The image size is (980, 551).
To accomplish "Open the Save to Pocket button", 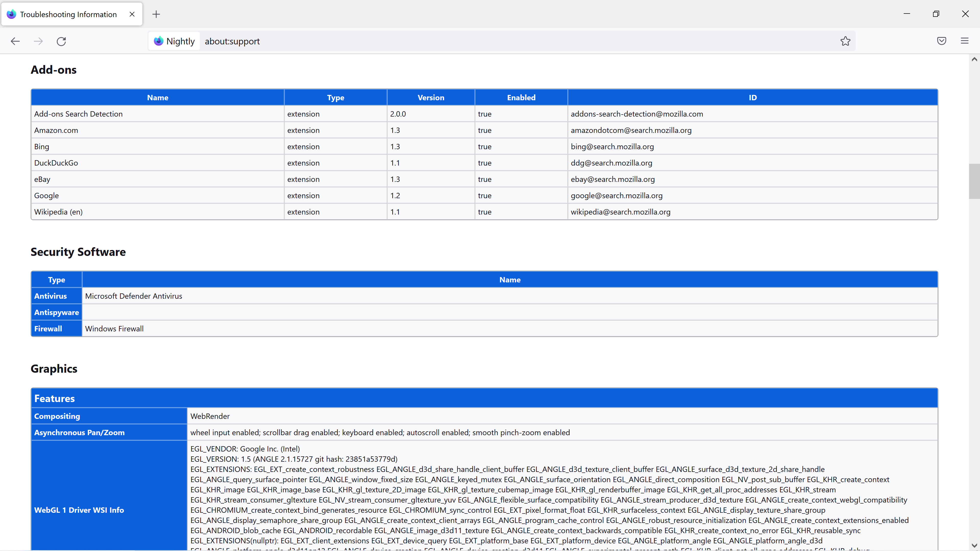I will pos(941,41).
